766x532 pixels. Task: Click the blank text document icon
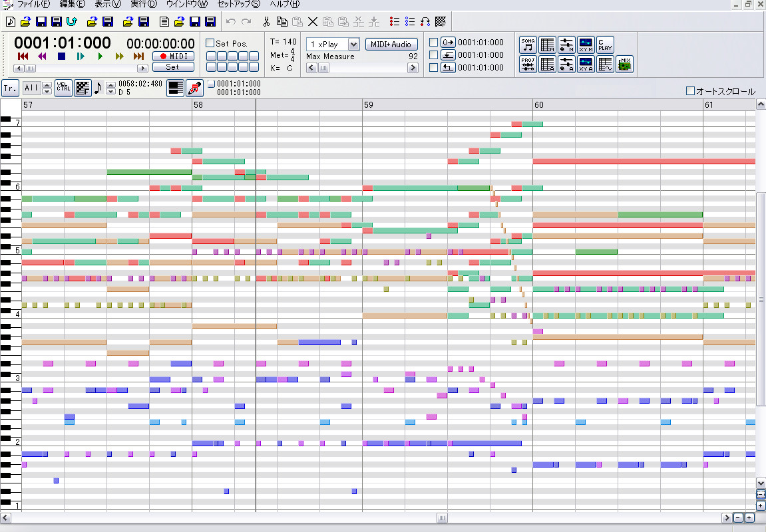pos(164,21)
